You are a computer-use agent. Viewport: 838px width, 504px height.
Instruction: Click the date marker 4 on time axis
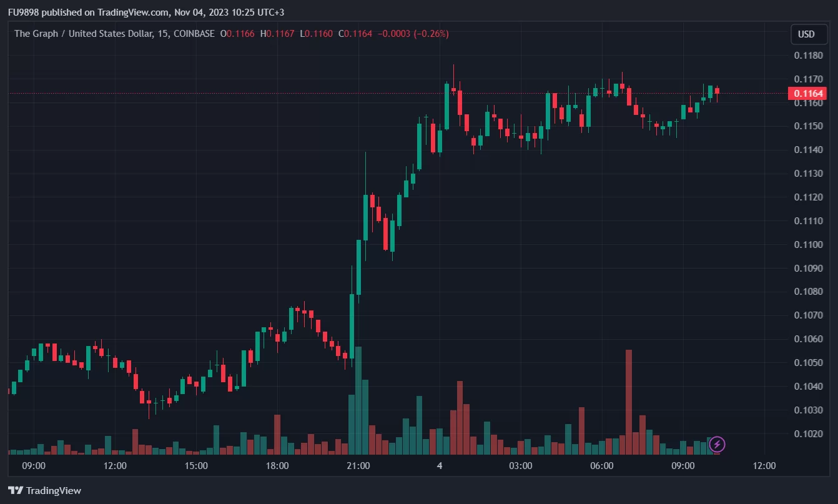(x=440, y=466)
